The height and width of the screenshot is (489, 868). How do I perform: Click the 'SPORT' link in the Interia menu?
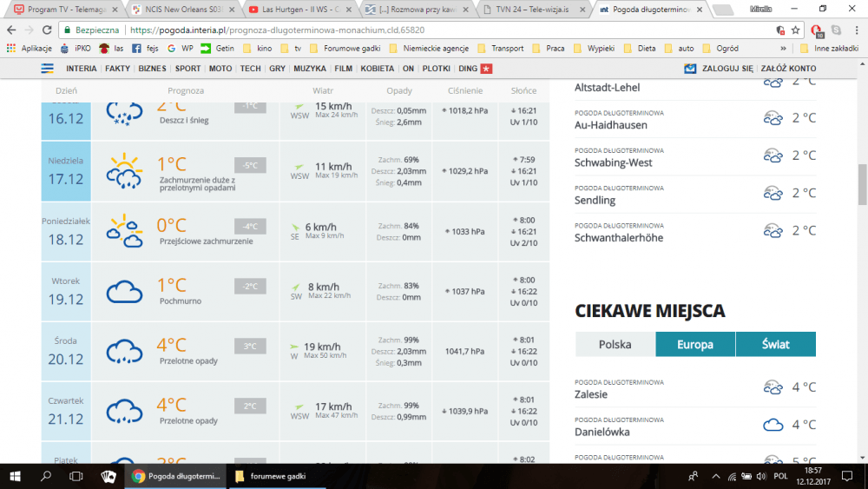187,69
